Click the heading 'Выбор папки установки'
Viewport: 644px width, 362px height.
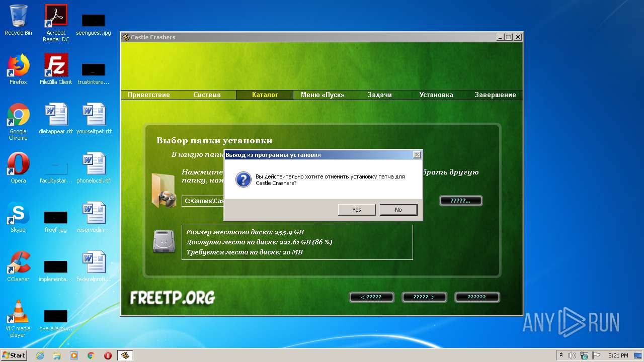pyautogui.click(x=214, y=141)
